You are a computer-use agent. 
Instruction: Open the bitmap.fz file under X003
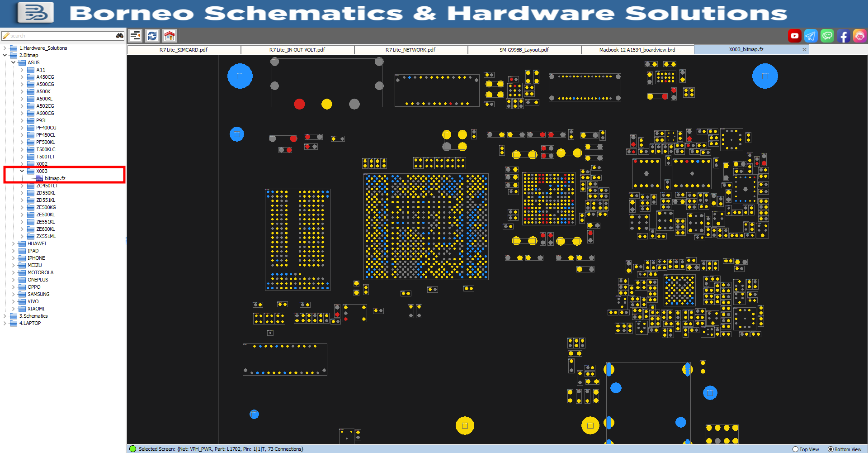(54, 178)
